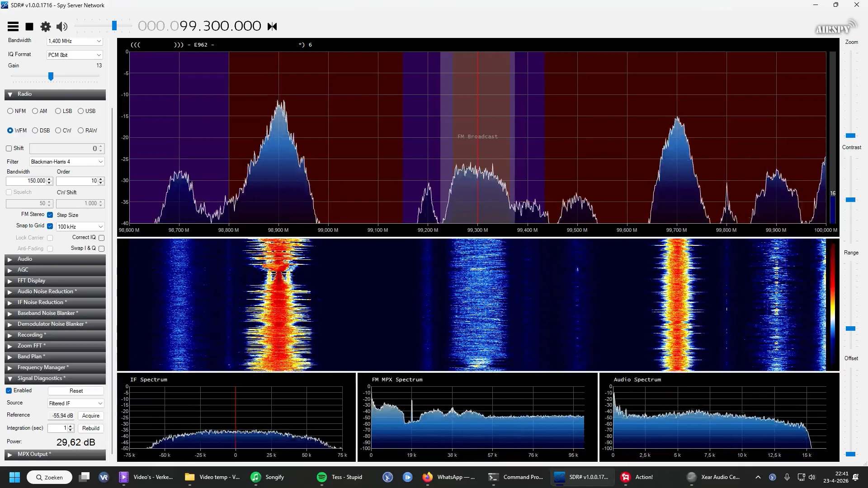Viewport: 868px width, 488px height.
Task: Click the Contrast slider handle
Action: tap(850, 200)
